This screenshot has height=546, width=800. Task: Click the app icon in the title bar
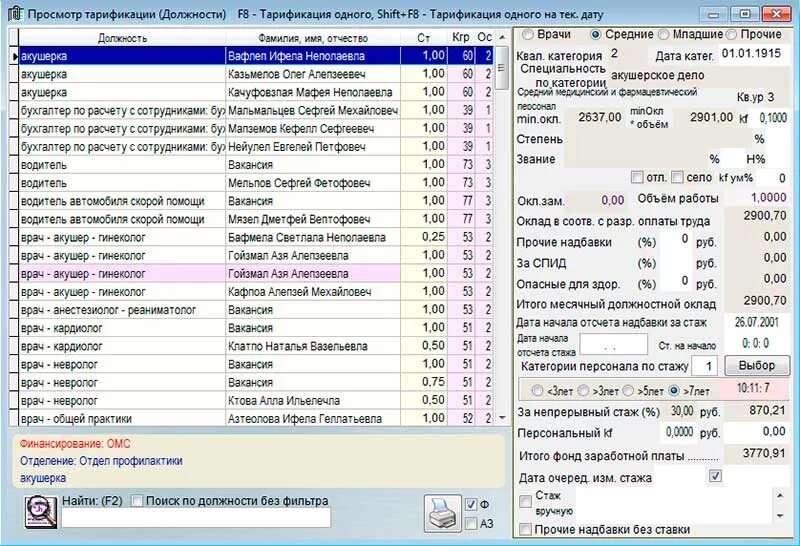(15, 14)
